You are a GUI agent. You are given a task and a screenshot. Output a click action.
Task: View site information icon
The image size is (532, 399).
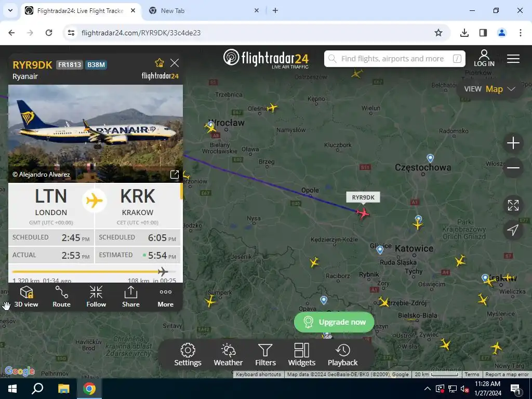[71, 33]
